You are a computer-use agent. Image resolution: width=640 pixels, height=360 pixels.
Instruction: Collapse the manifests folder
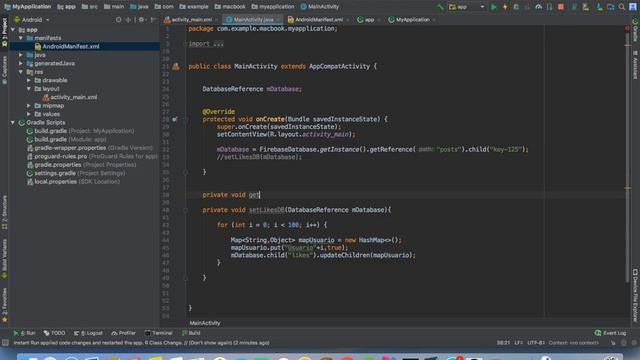click(x=21, y=38)
